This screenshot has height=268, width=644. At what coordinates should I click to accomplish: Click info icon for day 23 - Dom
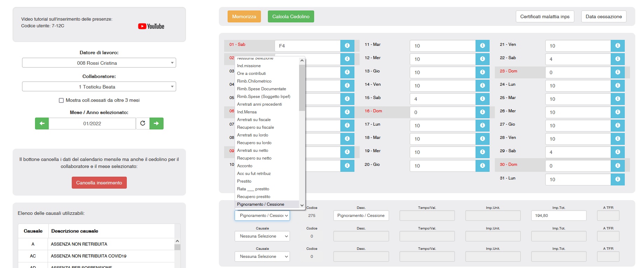tap(617, 72)
